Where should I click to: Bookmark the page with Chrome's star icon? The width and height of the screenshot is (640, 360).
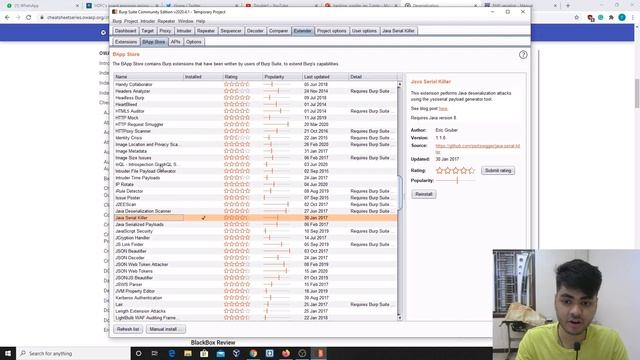tap(576, 18)
